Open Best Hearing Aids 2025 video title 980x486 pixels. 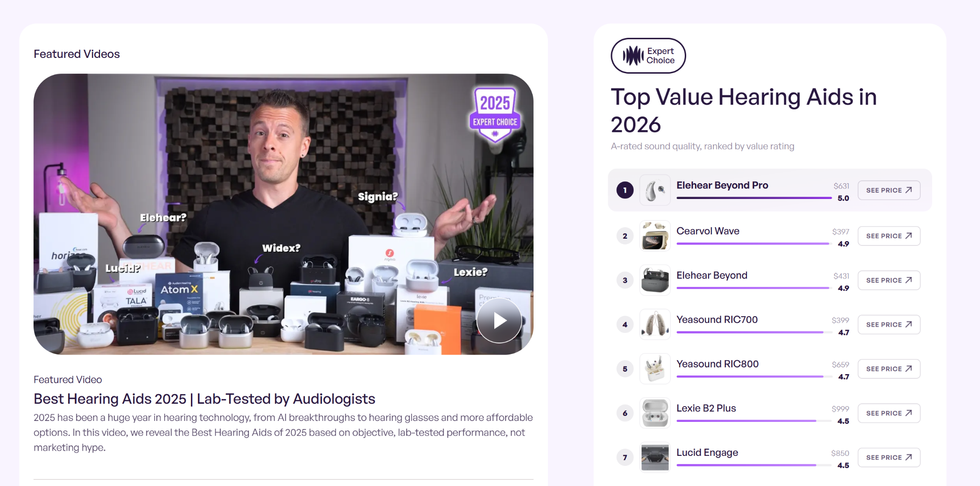tap(204, 399)
